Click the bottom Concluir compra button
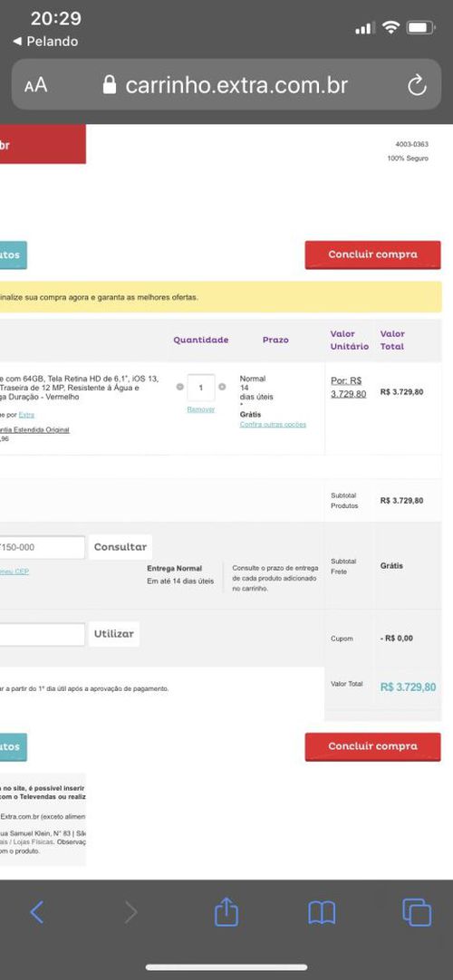This screenshot has height=980, width=453. pos(372,747)
